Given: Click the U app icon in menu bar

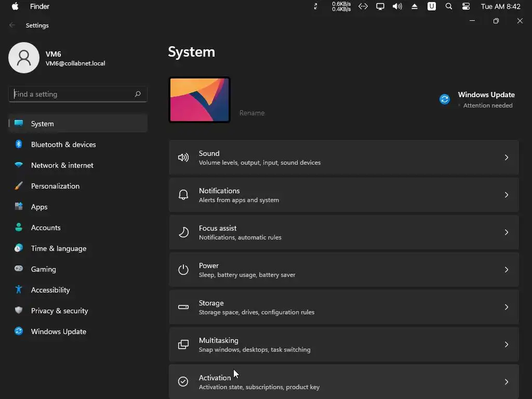Looking at the screenshot, I should pos(432,6).
